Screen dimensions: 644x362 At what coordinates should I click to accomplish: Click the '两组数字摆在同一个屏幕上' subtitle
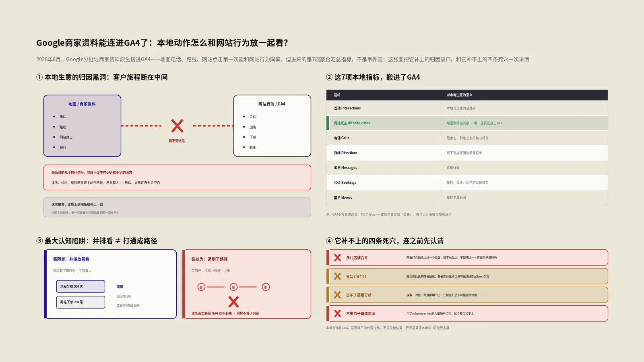72,270
